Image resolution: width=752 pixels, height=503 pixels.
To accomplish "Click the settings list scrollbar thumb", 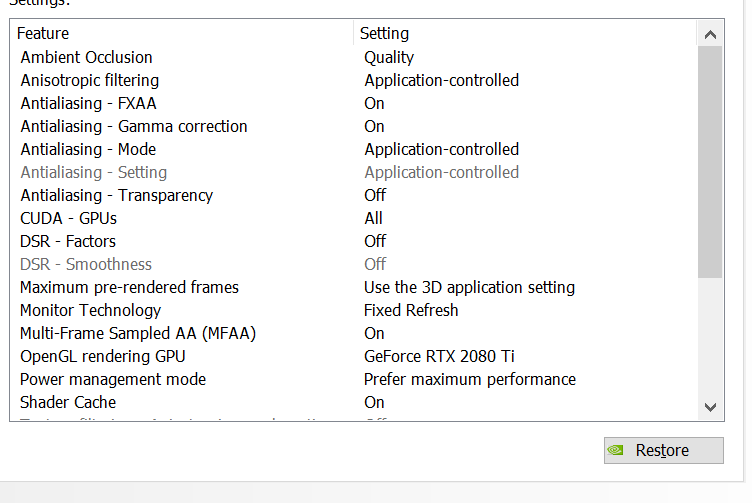I will (710, 162).
